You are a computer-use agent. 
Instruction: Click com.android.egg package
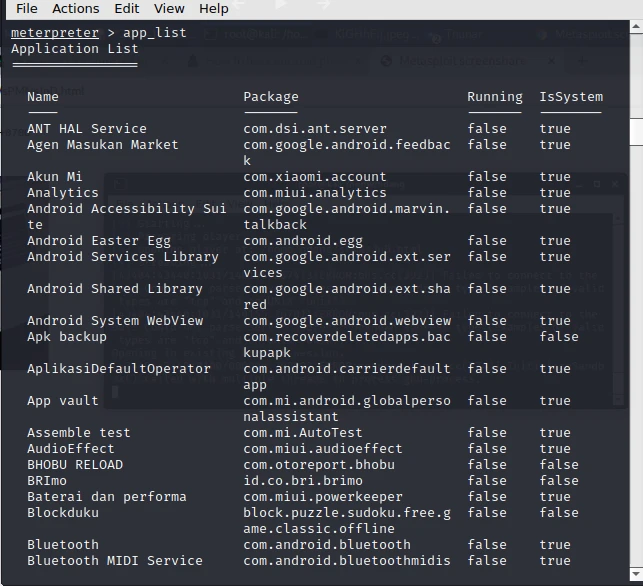(x=303, y=241)
